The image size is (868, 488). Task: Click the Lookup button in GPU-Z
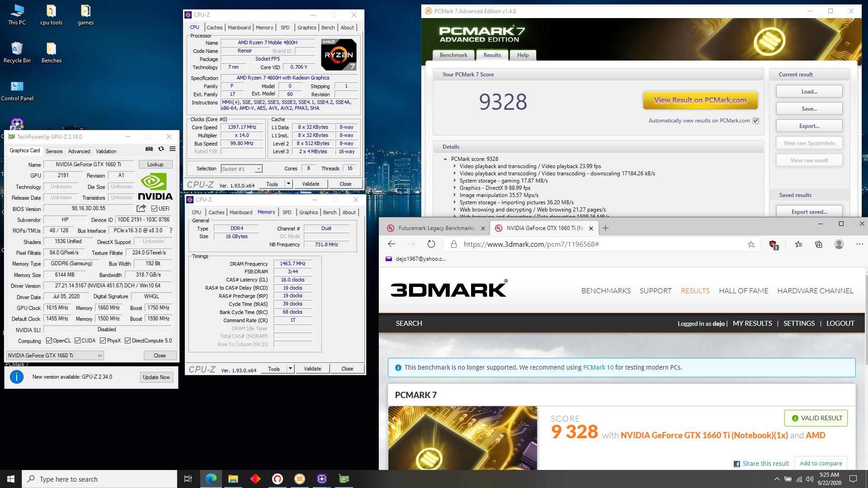click(x=155, y=164)
